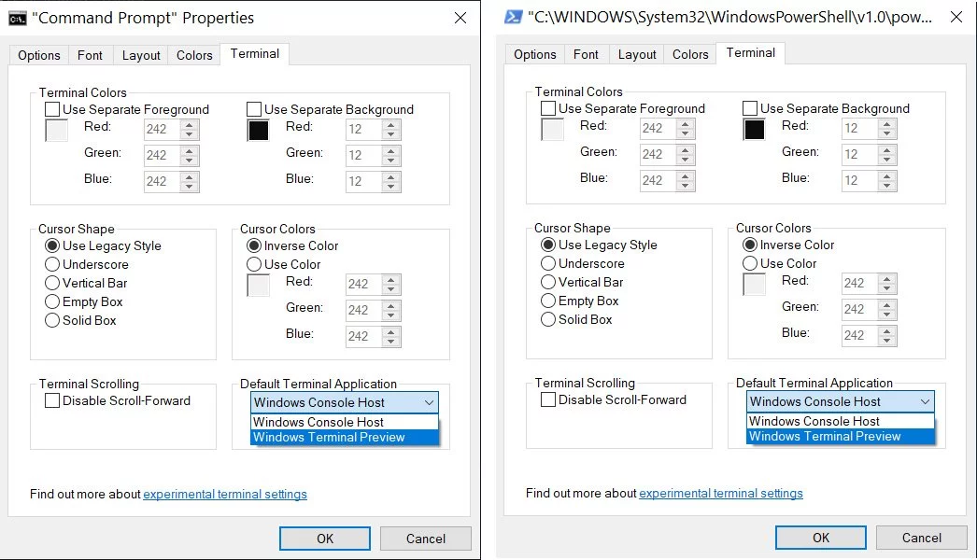This screenshot has width=977, height=560.
Task: Switch to Terminal tab in Command Prompt Properties
Action: [255, 53]
